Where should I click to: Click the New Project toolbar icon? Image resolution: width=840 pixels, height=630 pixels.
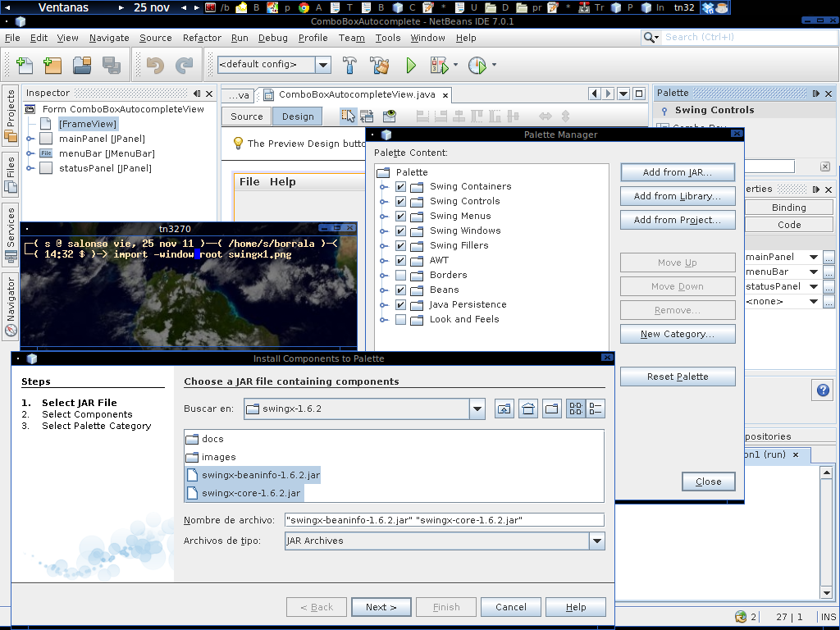click(51, 65)
